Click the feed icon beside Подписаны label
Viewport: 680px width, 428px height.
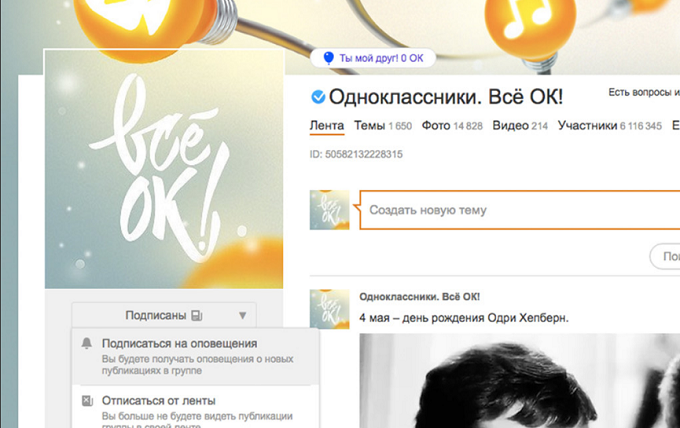[197, 315]
